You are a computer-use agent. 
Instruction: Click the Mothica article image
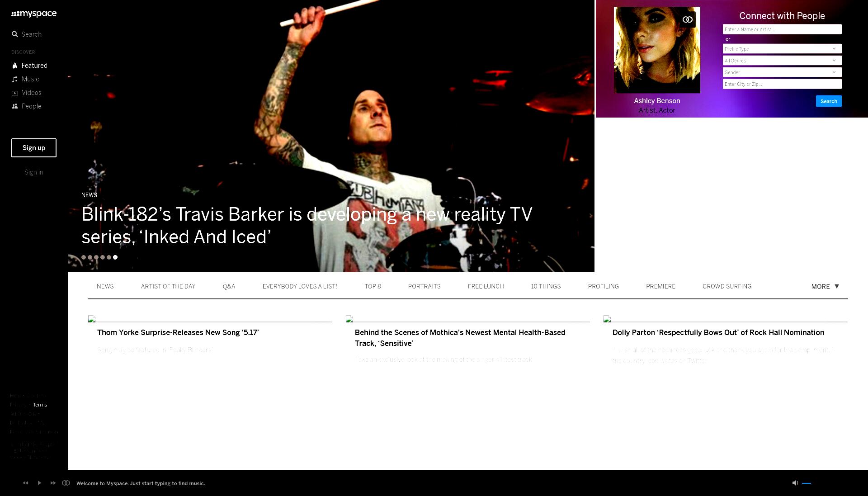[468, 319]
